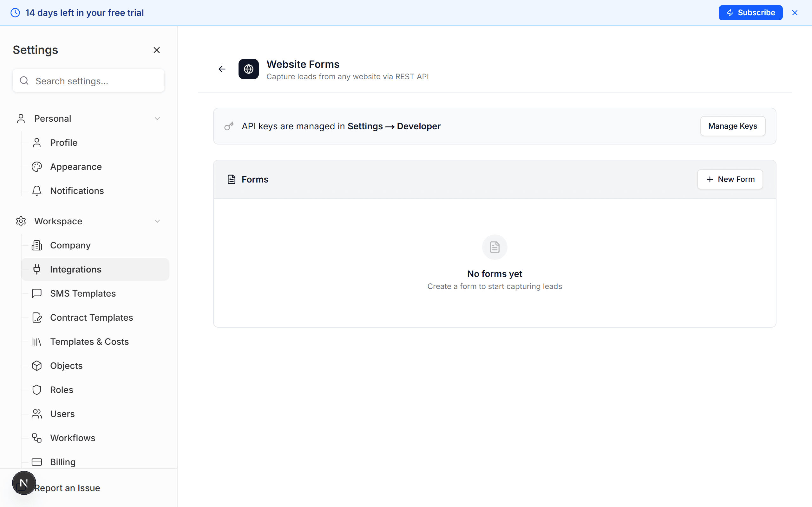Create a form with New Form button
The image size is (812, 507).
pyautogui.click(x=730, y=179)
